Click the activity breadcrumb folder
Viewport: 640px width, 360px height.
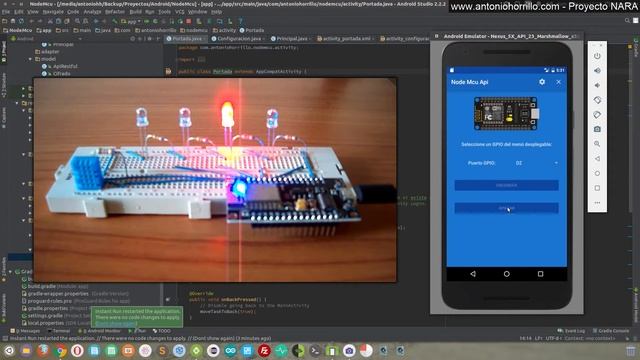coord(224,30)
